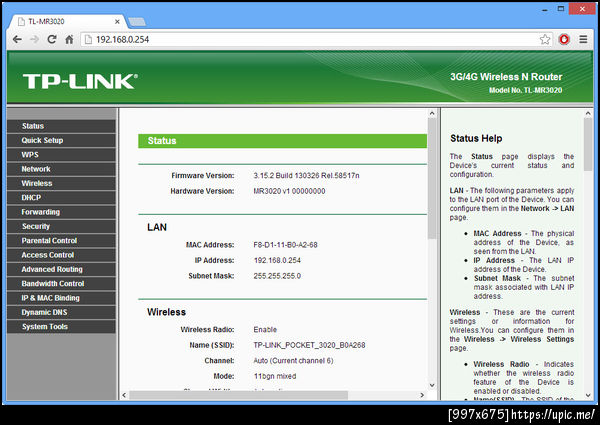Open the Forwarding sidebar menu
The image size is (600, 425).
click(x=61, y=212)
